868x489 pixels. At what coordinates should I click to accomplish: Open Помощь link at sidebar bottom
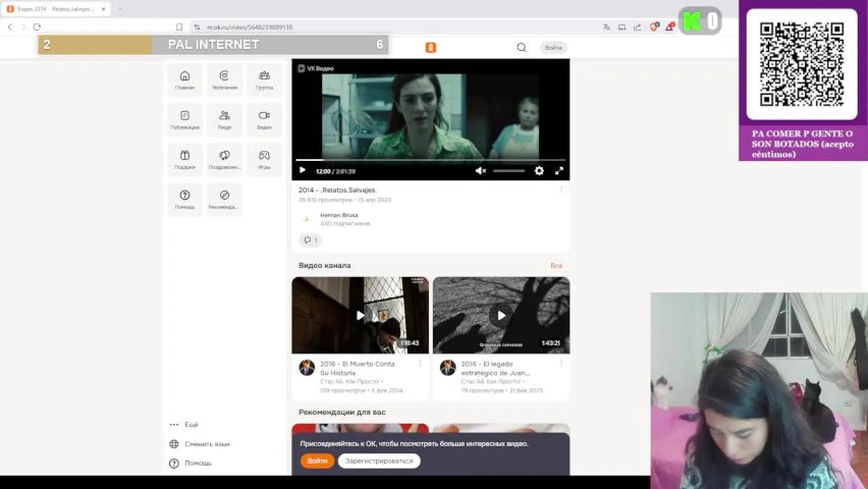(x=191, y=463)
